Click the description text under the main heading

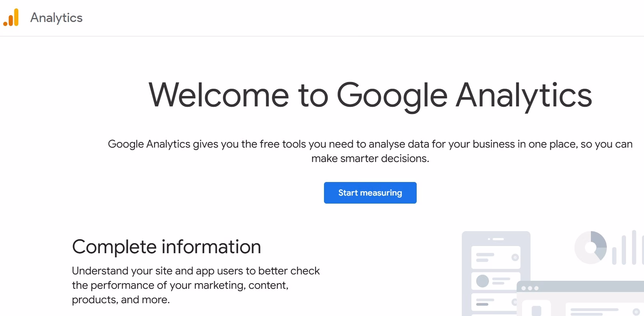pyautogui.click(x=370, y=151)
